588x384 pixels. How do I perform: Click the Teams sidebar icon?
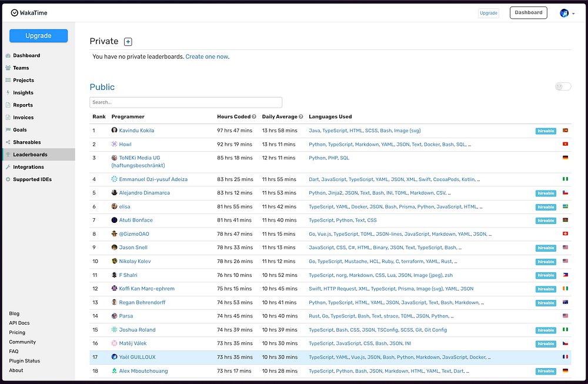8,68
